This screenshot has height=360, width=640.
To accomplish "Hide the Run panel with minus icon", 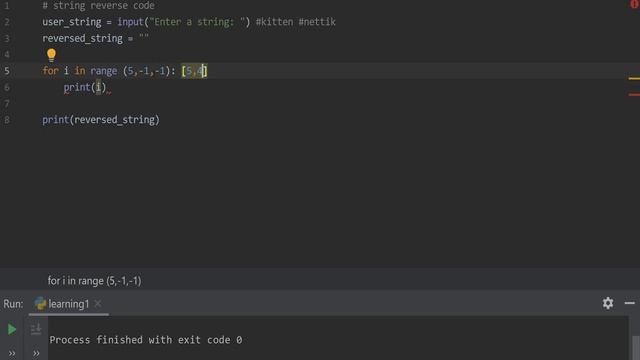I will point(629,303).
